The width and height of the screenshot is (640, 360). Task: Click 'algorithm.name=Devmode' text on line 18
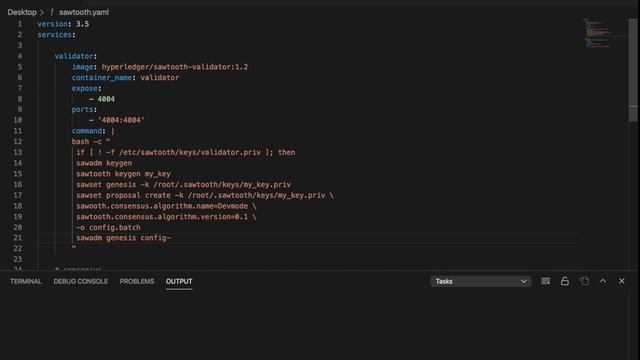click(x=200, y=206)
